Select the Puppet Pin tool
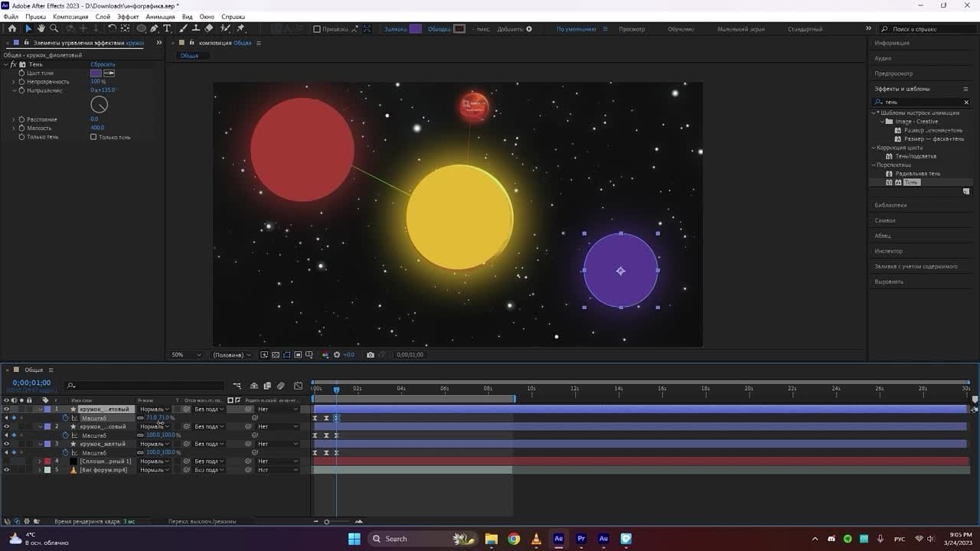Screen dimensions: 980x551 point(241,29)
